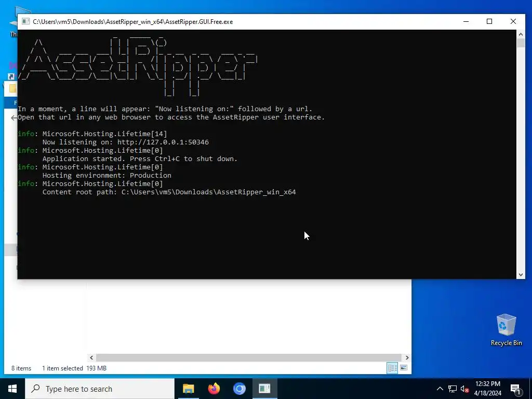
Task: Select the AssetRipper console taskbar icon
Action: pos(264,389)
